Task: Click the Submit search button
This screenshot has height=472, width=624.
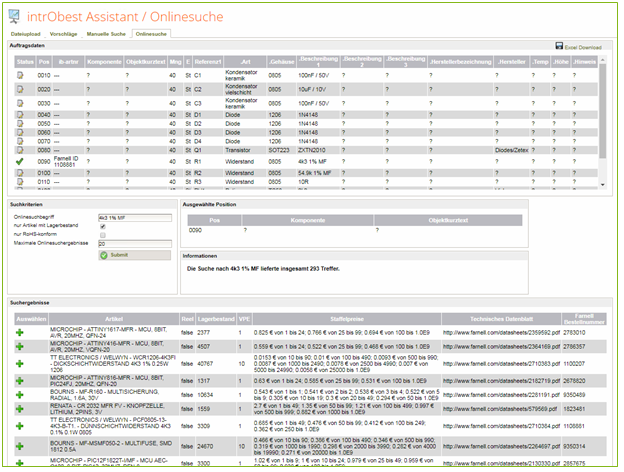Action: (x=135, y=255)
